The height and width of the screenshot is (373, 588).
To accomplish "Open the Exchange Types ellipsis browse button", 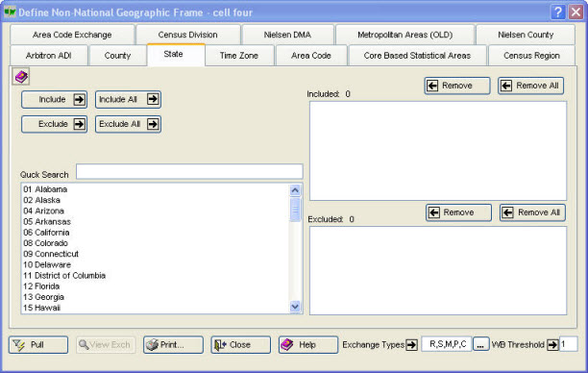I will pos(480,344).
